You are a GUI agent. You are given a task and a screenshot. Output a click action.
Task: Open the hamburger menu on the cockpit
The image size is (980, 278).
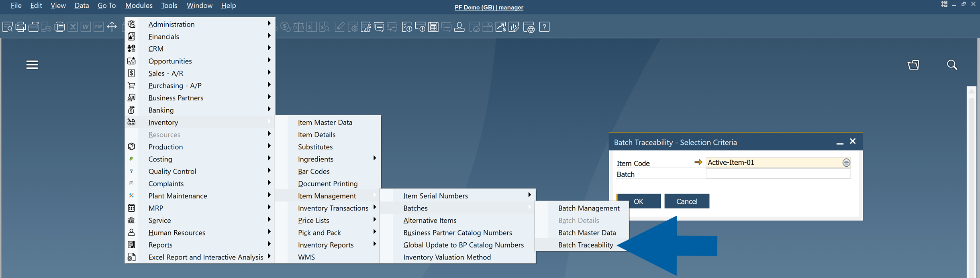[32, 65]
